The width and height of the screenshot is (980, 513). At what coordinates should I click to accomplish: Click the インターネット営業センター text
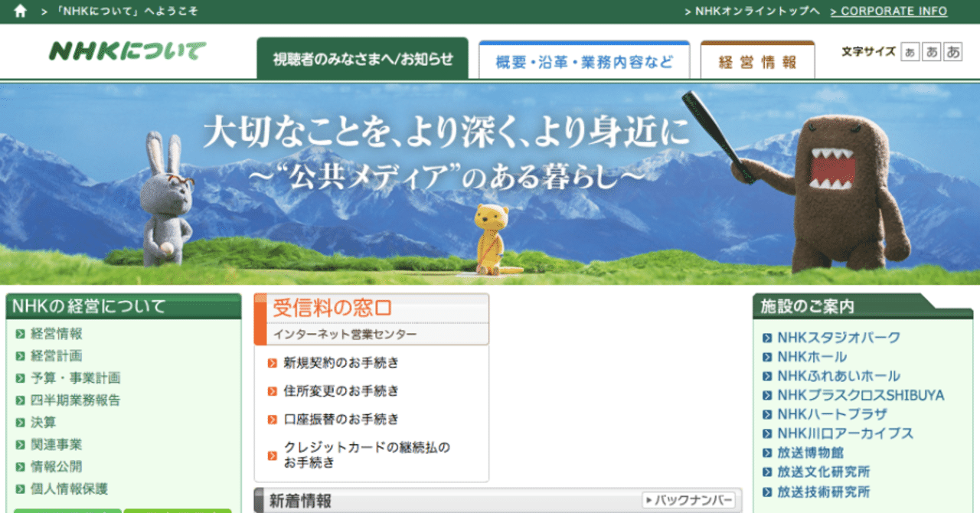345,335
